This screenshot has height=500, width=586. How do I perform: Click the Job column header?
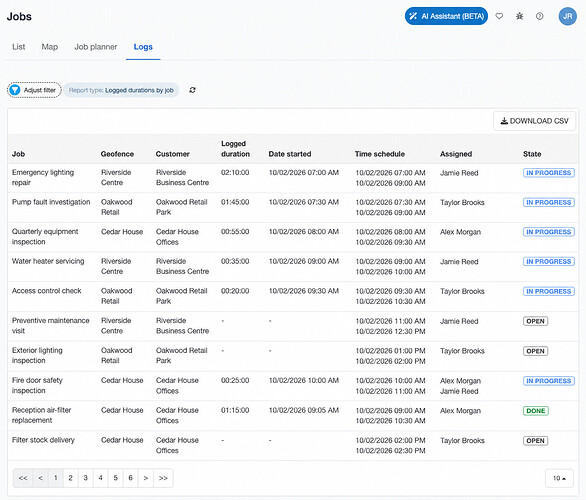[x=18, y=154]
